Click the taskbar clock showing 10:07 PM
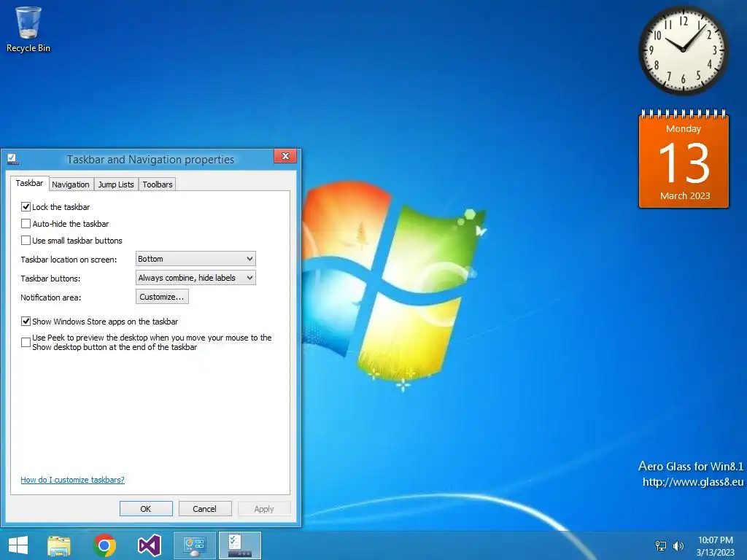 pos(715,546)
